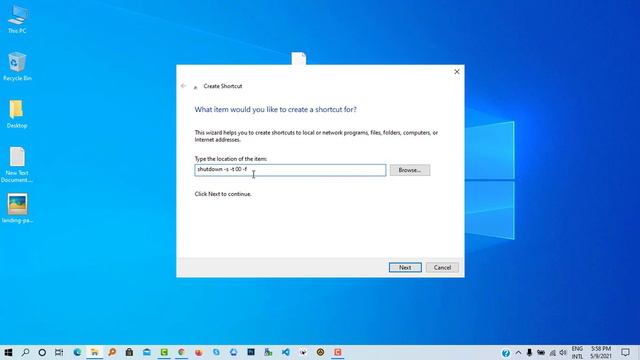Open Skype from the taskbar
Screen dimensions: 640x360
click(x=216, y=352)
